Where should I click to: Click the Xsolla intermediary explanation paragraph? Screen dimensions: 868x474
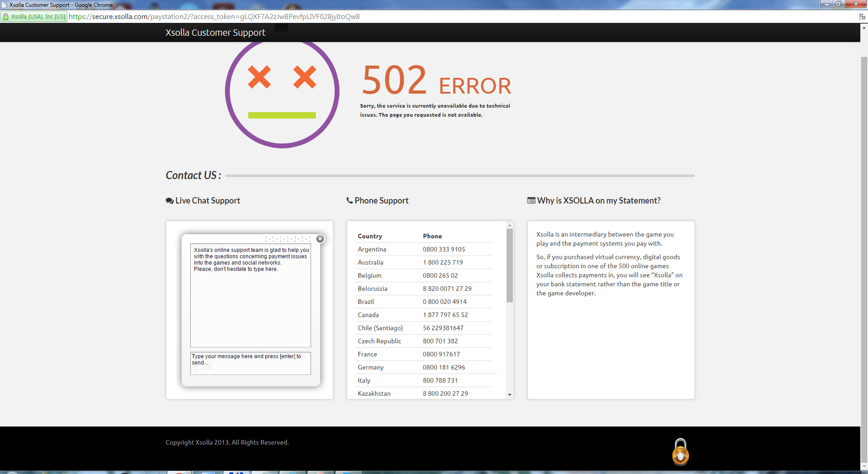[605, 239]
